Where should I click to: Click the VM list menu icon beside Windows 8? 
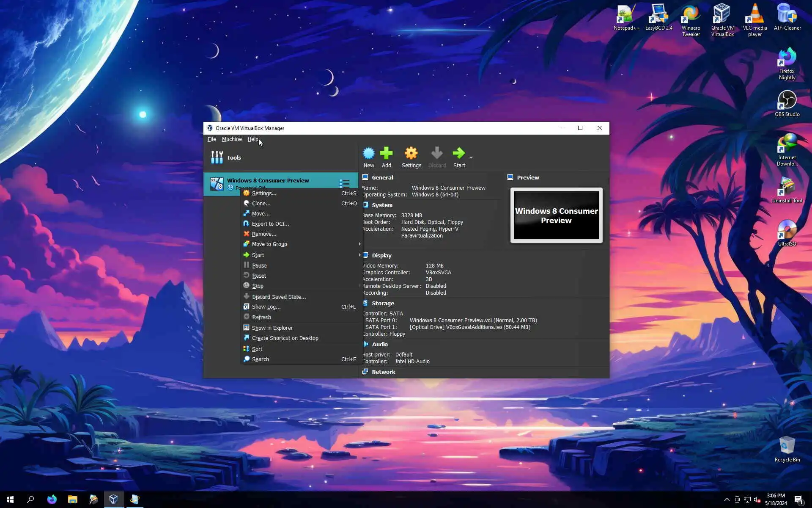344,183
